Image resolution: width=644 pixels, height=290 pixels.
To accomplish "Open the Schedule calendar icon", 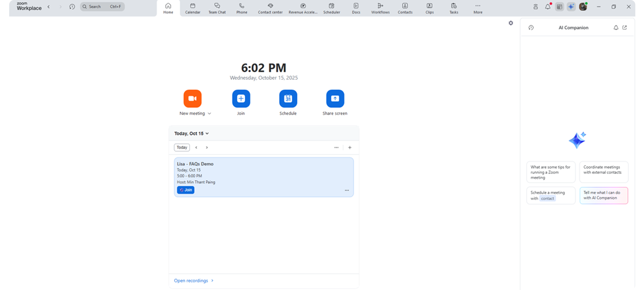I will tap(288, 99).
